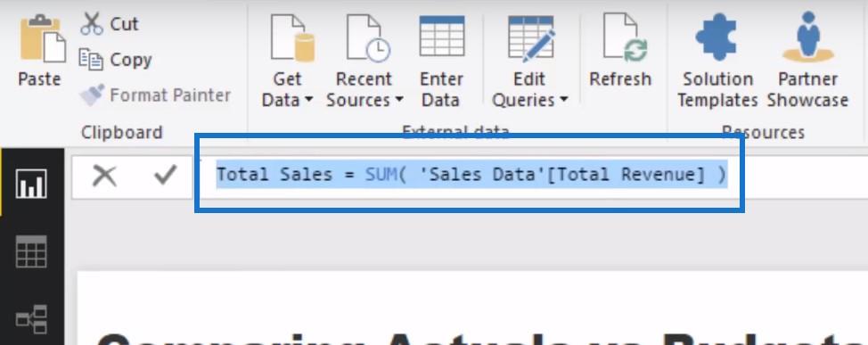Open Solution Templates puzzle icon
The height and width of the screenshot is (345, 868).
[717, 37]
